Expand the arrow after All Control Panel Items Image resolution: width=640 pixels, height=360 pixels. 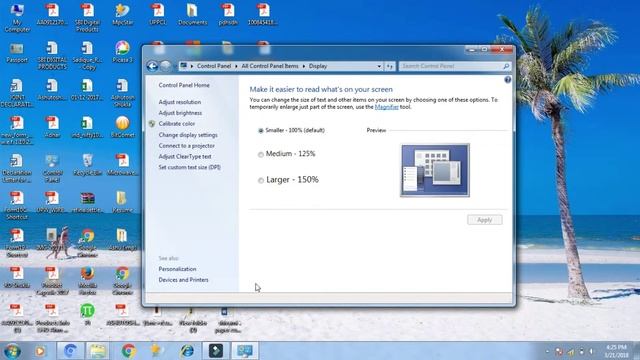pos(304,66)
